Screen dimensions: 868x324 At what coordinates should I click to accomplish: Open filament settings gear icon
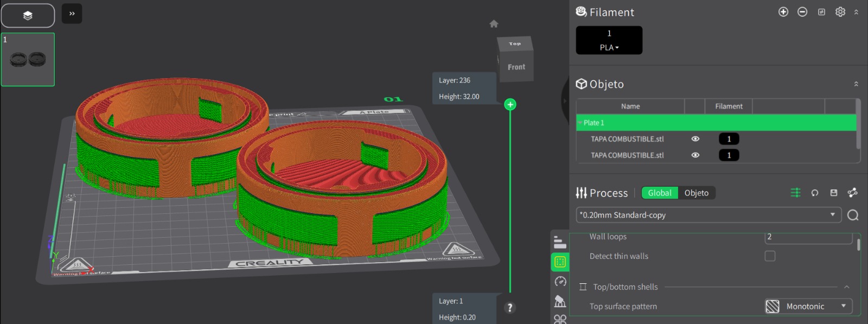[x=840, y=12]
